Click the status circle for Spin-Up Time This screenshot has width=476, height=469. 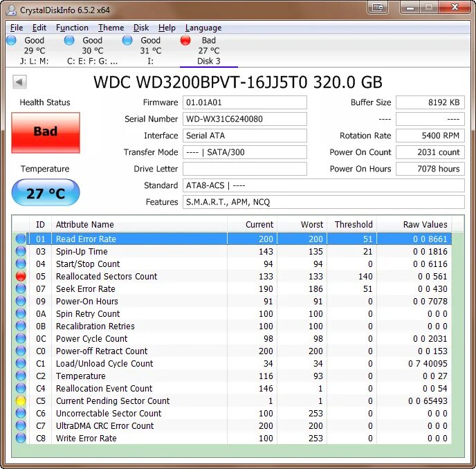click(21, 251)
